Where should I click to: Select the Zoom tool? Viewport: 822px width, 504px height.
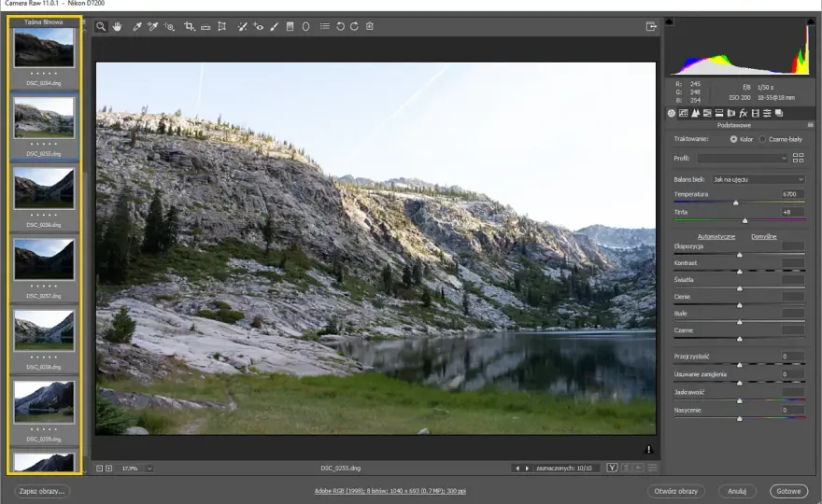point(101,26)
